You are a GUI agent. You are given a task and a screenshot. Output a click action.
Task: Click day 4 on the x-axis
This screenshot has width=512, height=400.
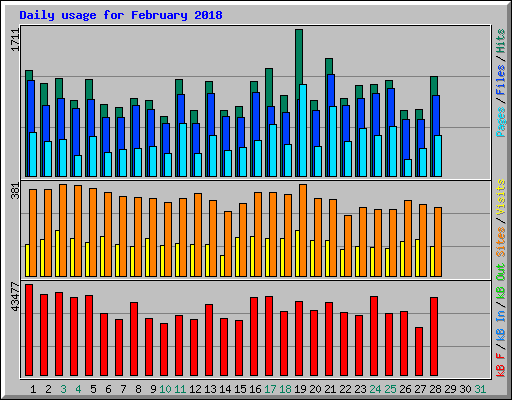tap(78, 389)
